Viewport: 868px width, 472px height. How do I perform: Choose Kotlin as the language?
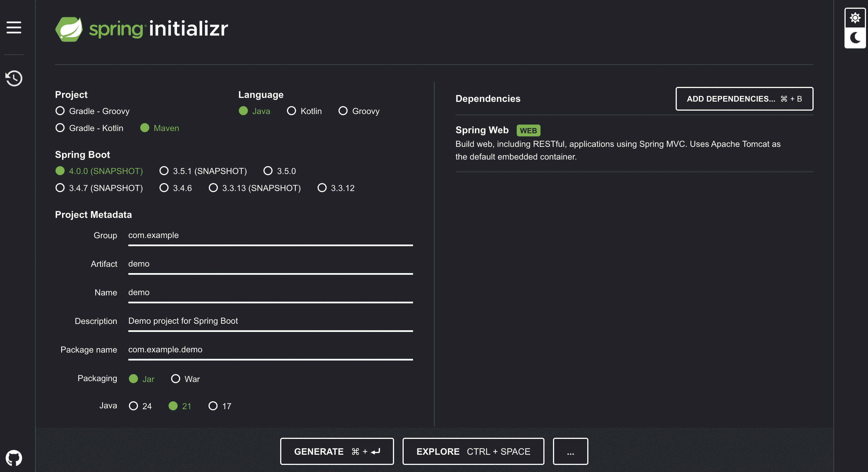[x=292, y=111]
